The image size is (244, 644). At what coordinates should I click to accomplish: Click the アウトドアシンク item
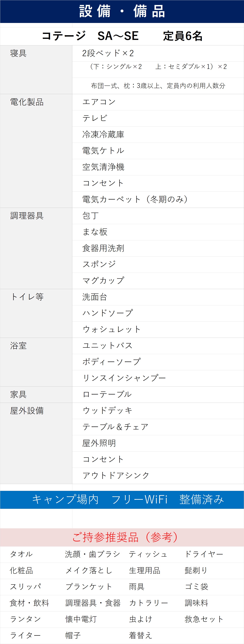tap(116, 475)
